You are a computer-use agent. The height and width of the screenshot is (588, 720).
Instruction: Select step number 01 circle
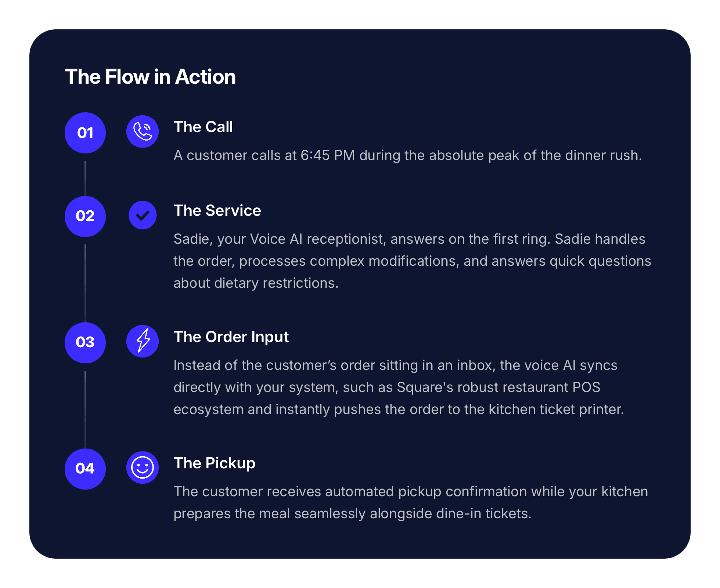pyautogui.click(x=85, y=133)
